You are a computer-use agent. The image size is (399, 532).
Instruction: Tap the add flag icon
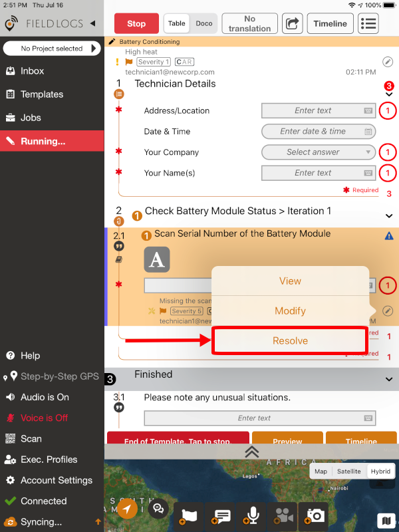pos(190,514)
